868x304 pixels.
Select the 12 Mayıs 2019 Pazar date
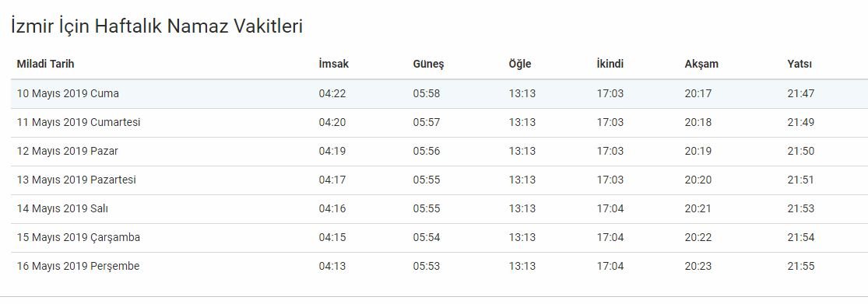pyautogui.click(x=68, y=152)
